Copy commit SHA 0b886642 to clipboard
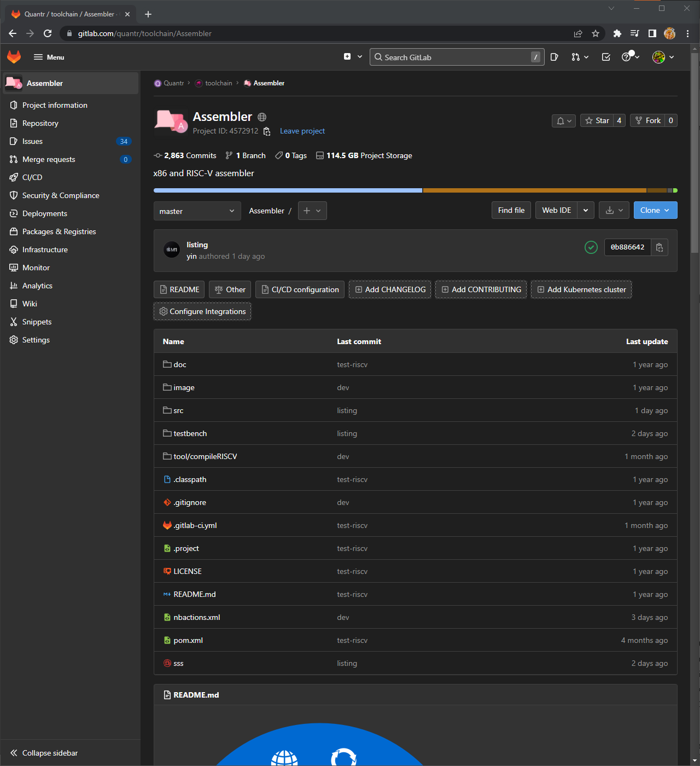Viewport: 700px width, 766px height. tap(660, 247)
